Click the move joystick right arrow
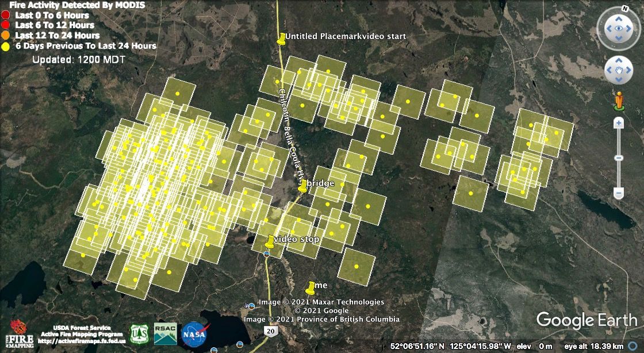 point(630,70)
